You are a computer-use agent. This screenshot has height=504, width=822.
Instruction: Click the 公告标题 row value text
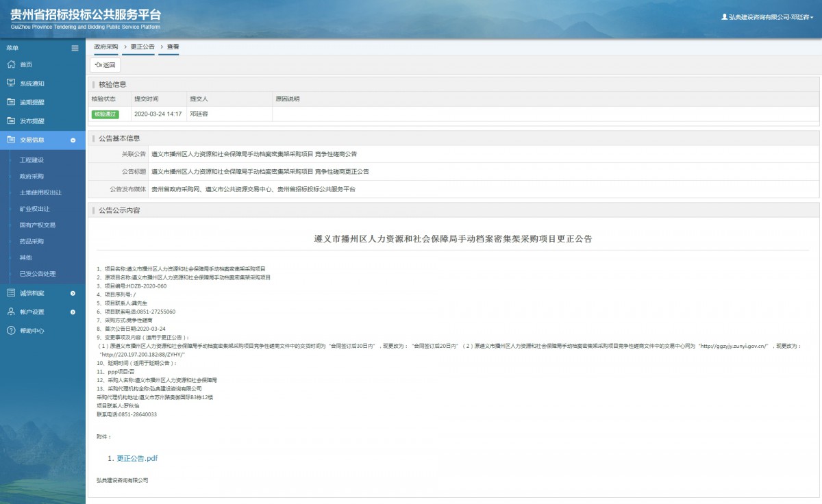[260, 171]
